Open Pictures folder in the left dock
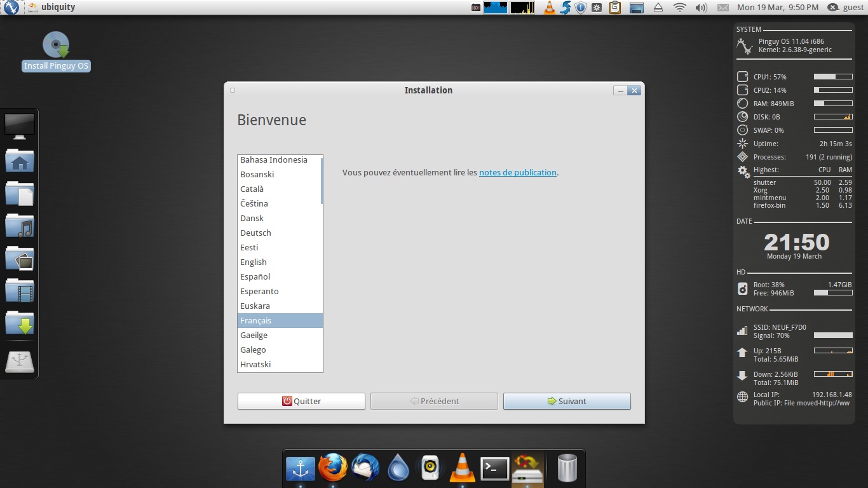868x488 pixels. click(x=20, y=258)
